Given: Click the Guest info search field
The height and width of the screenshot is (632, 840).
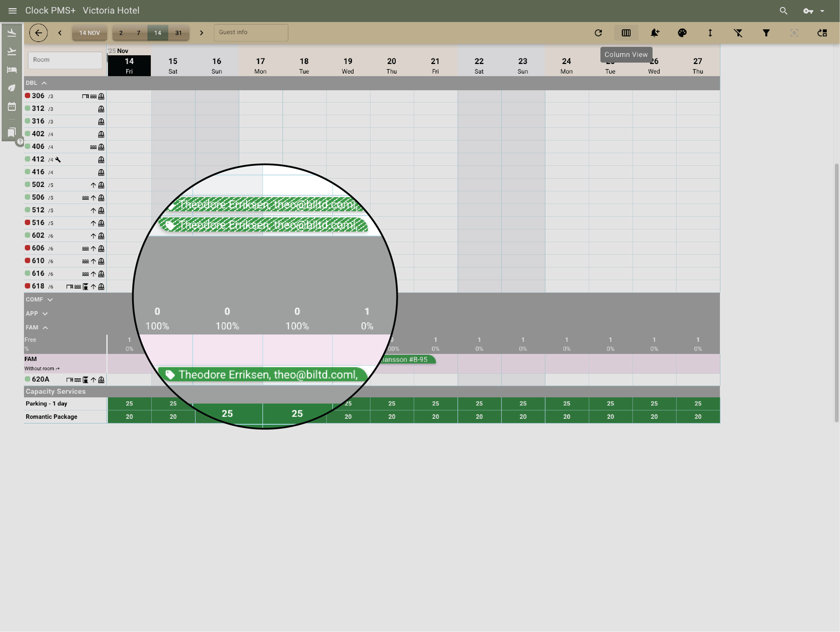Looking at the screenshot, I should click(x=251, y=33).
